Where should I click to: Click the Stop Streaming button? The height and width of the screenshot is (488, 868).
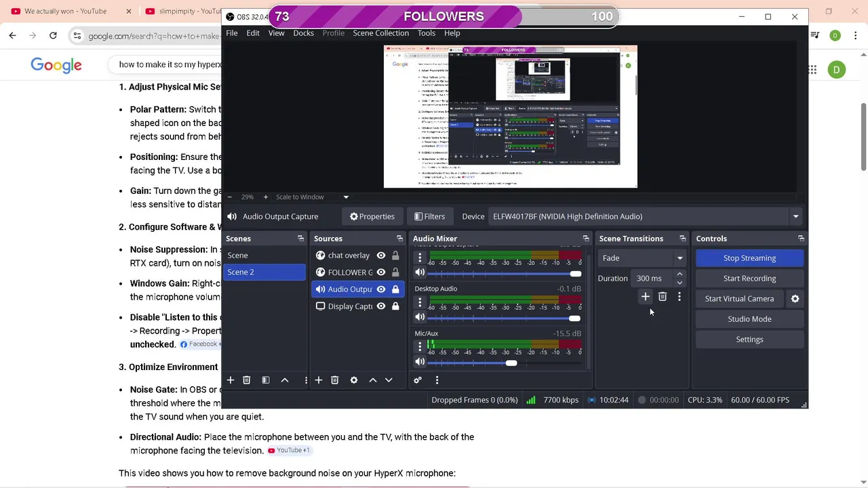coord(749,258)
